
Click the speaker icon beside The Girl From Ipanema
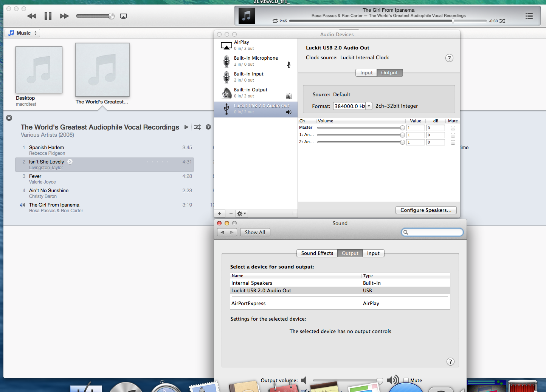point(22,205)
